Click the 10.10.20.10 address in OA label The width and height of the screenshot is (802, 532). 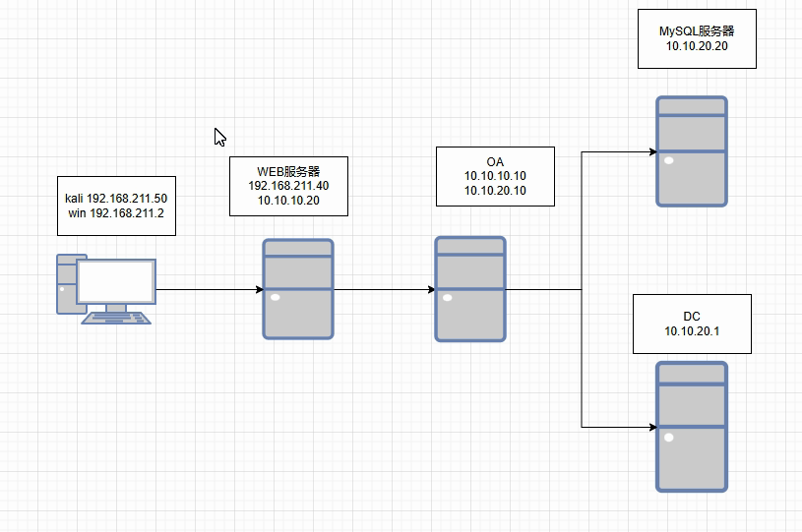[495, 191]
